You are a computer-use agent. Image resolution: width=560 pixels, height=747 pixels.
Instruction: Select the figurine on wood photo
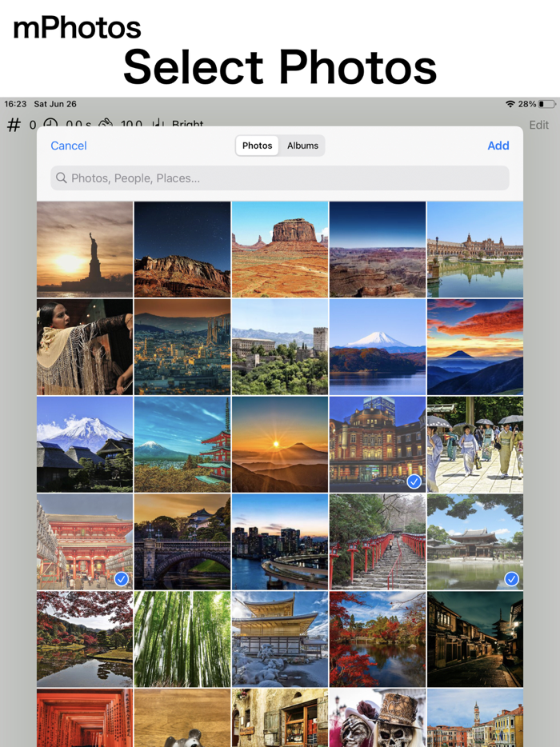point(182,717)
